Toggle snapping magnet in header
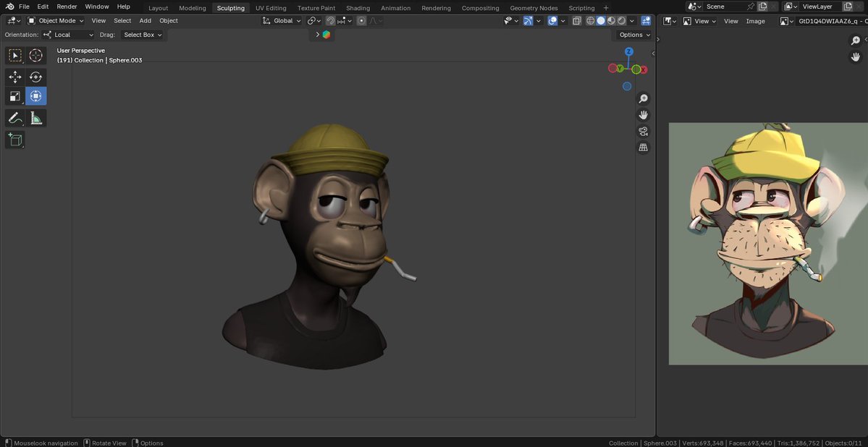This screenshot has width=868, height=447. point(331,20)
